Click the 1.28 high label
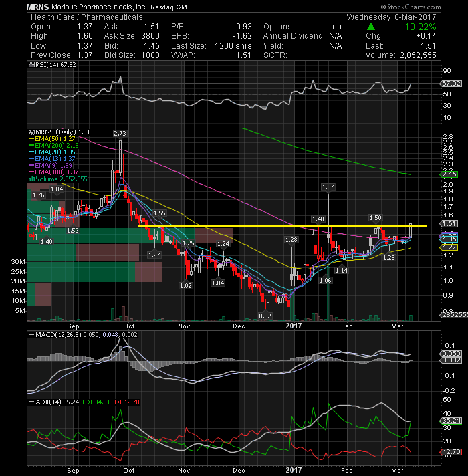This screenshot has height=476, width=468. tap(291, 240)
